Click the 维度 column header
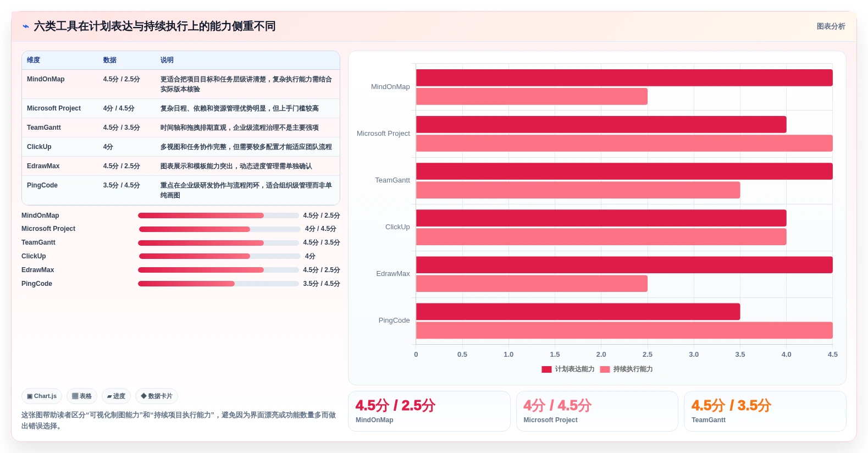 pos(34,60)
